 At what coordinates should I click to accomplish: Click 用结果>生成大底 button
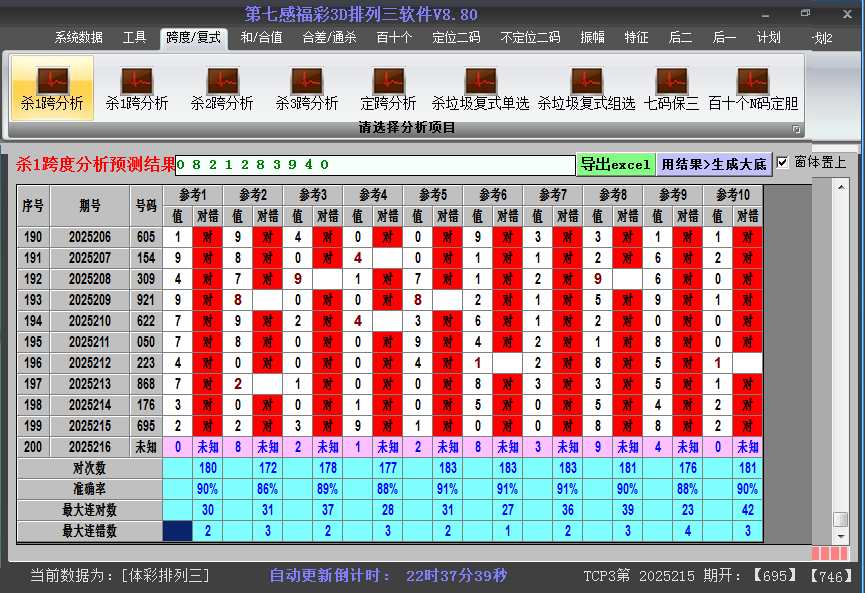click(x=714, y=164)
